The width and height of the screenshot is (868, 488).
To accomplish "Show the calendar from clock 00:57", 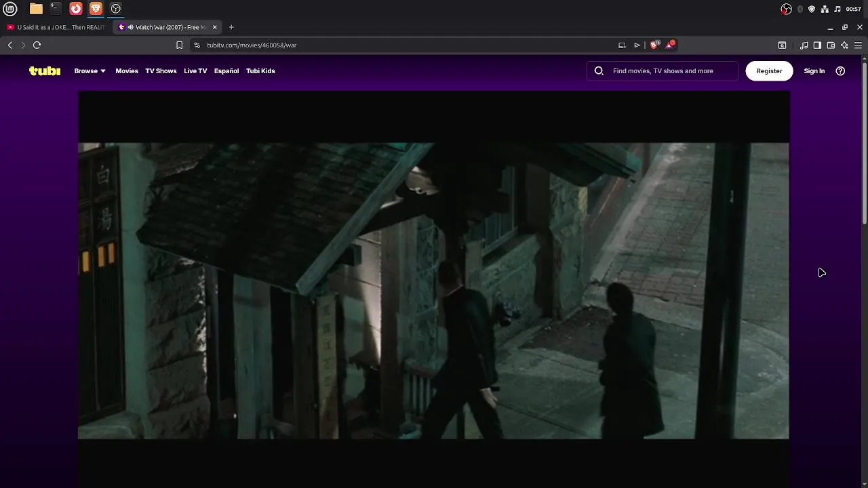I will click(x=854, y=9).
